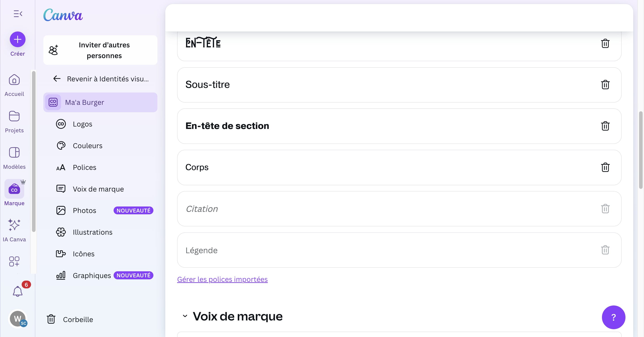Delete the Sous-titre font style
644x337 pixels.
[x=605, y=84]
